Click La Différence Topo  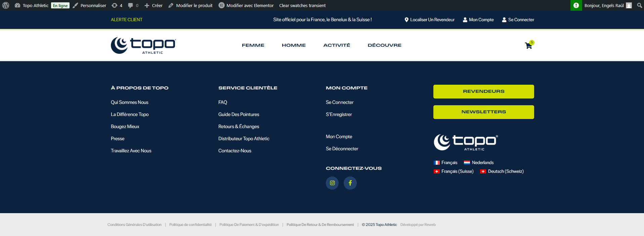click(130, 114)
